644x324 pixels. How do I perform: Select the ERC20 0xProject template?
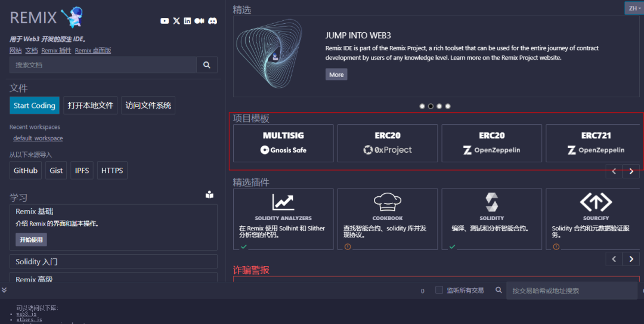[388, 143]
